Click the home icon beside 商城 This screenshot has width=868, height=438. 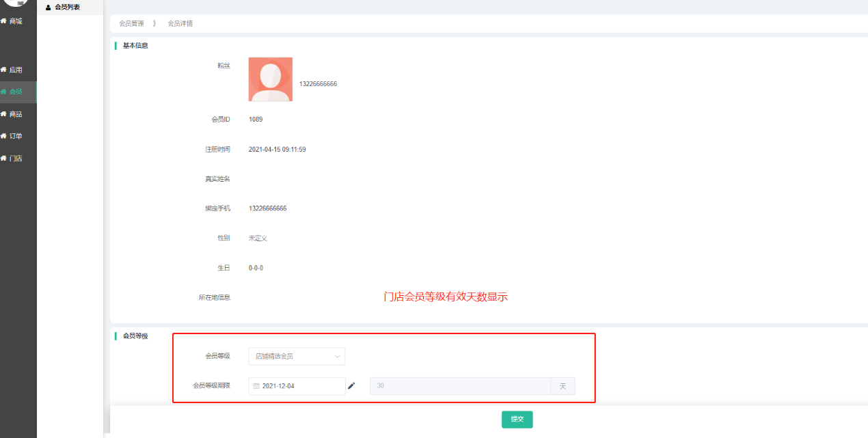pyautogui.click(x=3, y=21)
